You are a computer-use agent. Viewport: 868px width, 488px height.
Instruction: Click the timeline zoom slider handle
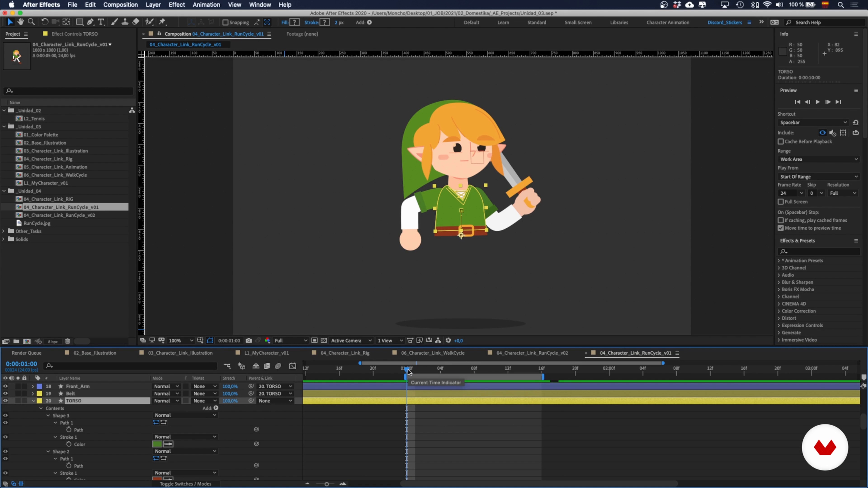point(326,484)
